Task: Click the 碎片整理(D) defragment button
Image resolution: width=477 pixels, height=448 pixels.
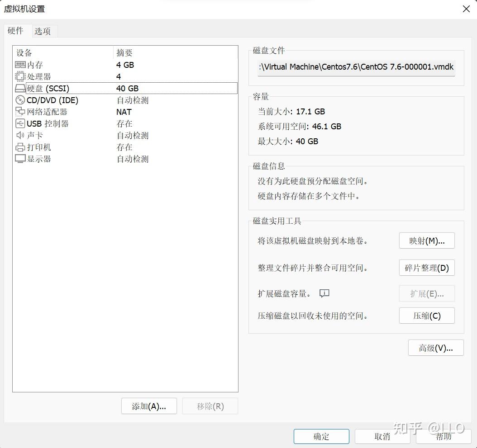Action: (x=426, y=268)
